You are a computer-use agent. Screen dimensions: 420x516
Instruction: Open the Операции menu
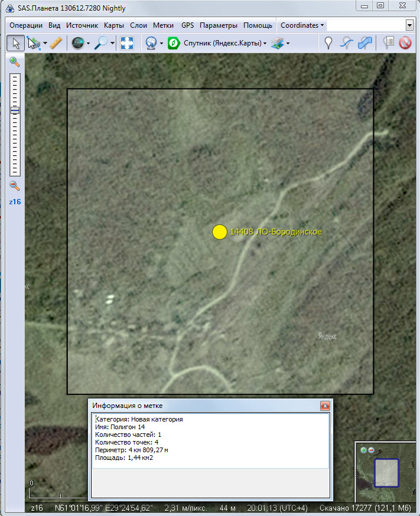tap(26, 25)
